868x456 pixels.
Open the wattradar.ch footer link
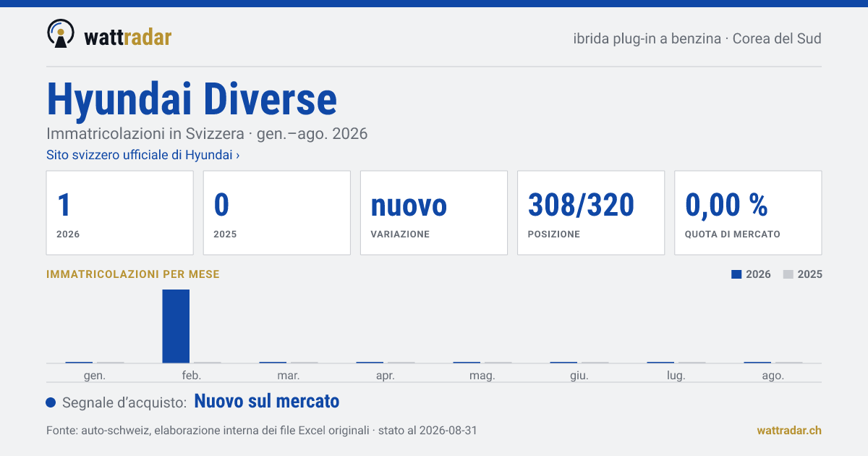[x=789, y=430]
